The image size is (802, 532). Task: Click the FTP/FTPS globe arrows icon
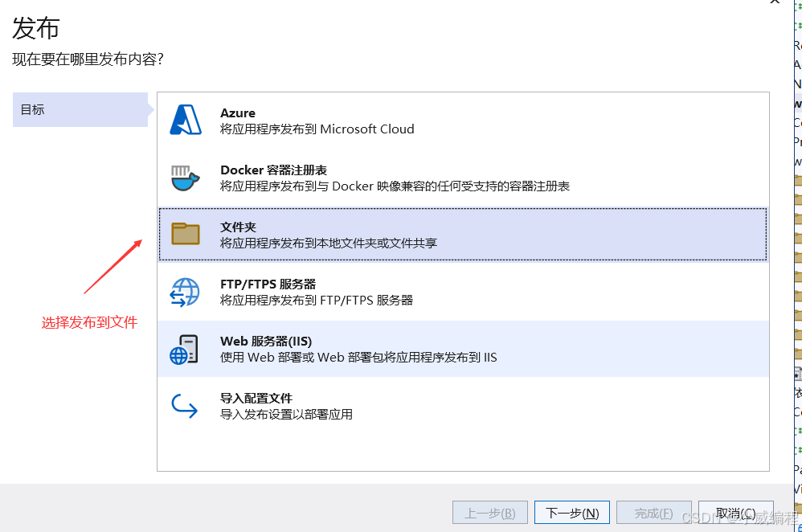(185, 292)
